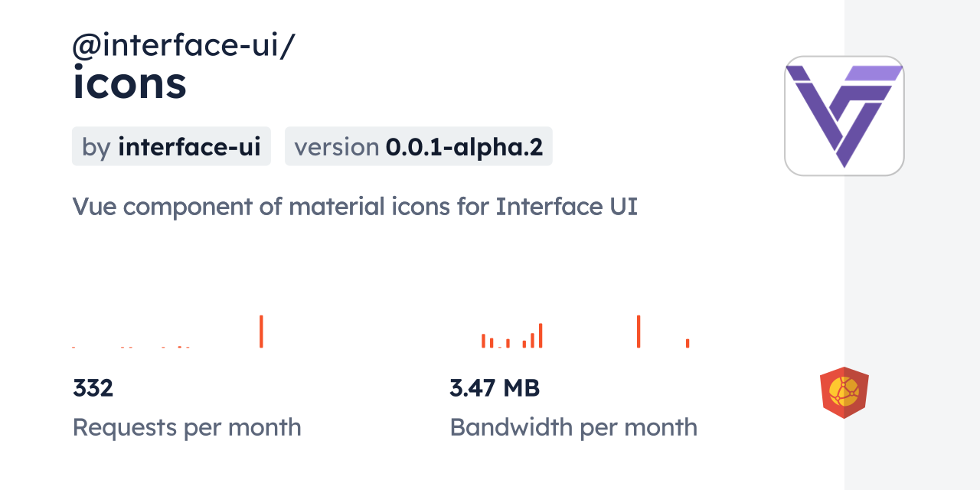
Task: Select the bold 'icons' package title
Action: coord(129,83)
